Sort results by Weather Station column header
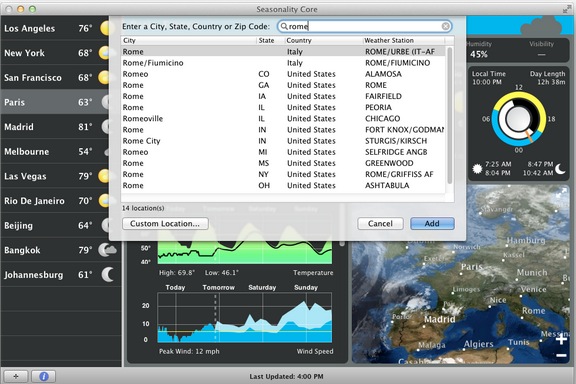The width and height of the screenshot is (576, 384). pos(403,40)
